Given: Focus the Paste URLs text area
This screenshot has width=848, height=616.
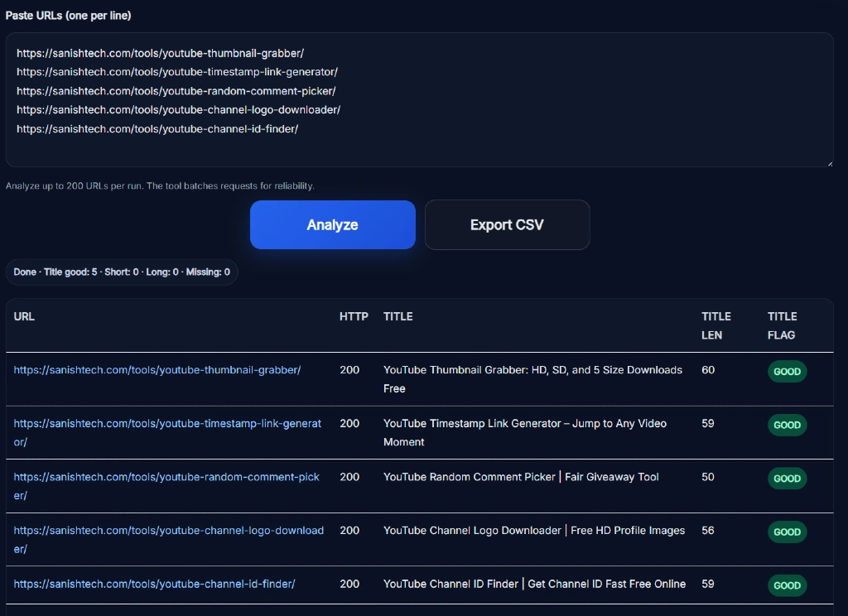Looking at the screenshot, I should point(419,99).
